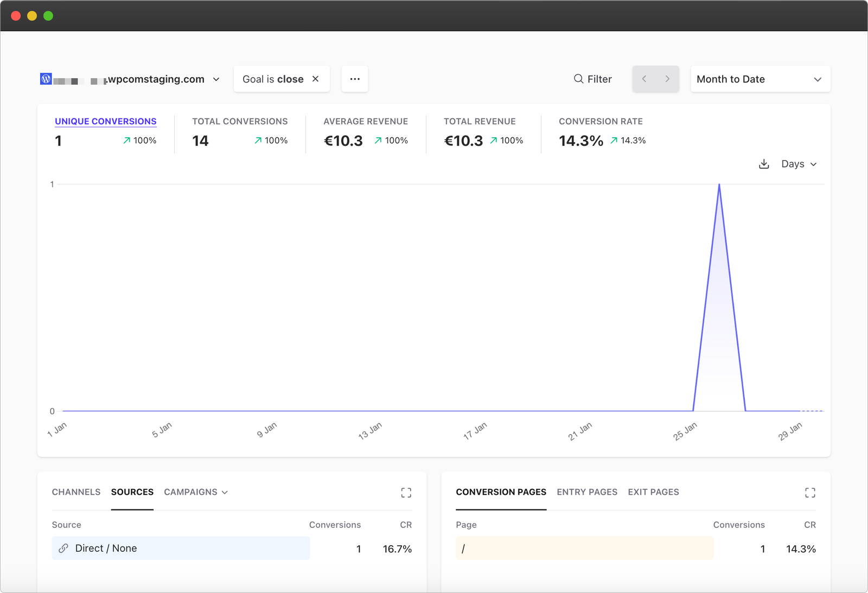The width and height of the screenshot is (868, 593).
Task: Switch to the Entry Pages tab
Action: coord(587,492)
